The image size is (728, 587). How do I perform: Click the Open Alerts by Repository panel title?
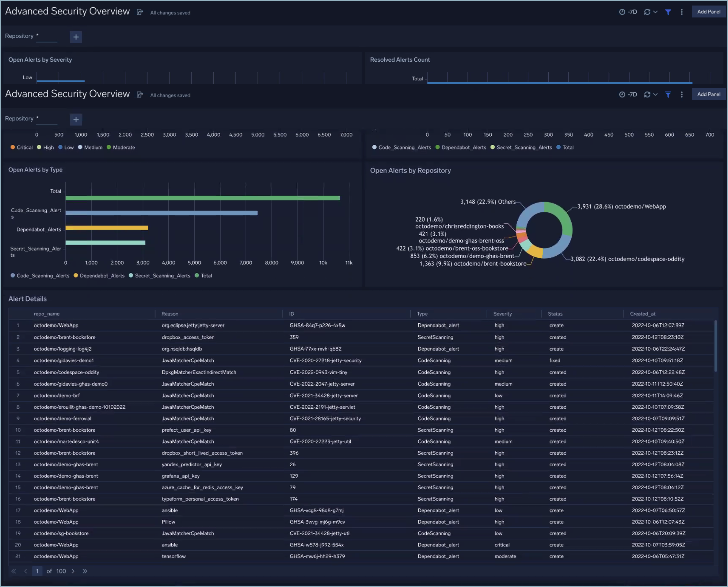click(x=410, y=170)
